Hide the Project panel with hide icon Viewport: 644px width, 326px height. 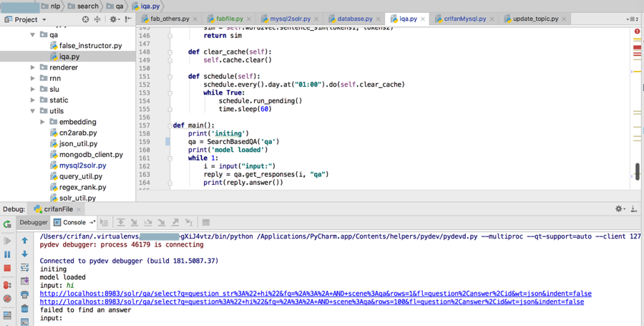(128, 19)
